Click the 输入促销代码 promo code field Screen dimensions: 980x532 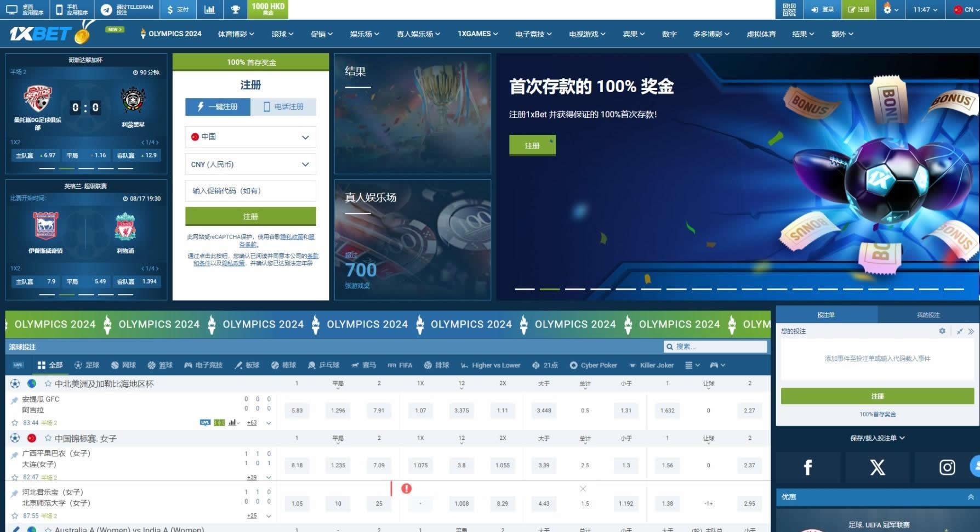tap(250, 191)
